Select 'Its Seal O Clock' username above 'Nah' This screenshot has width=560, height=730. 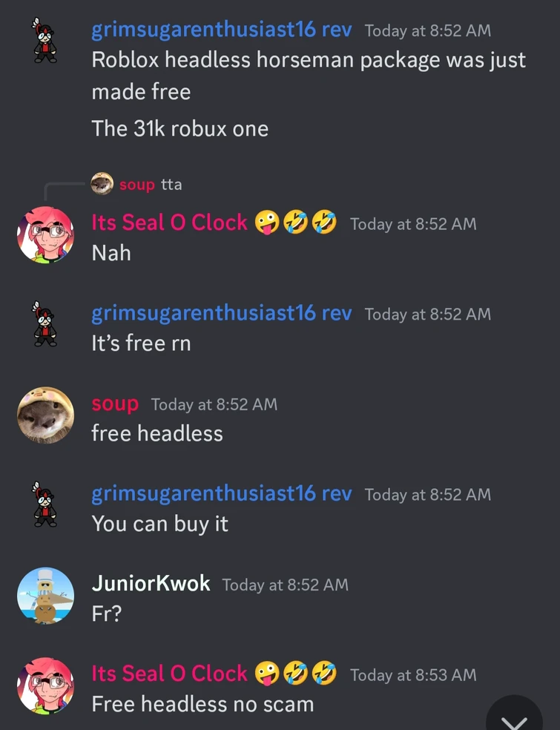pos(169,222)
